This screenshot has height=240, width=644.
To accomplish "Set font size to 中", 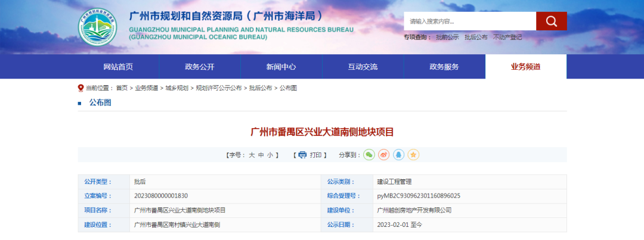I will point(261,155).
